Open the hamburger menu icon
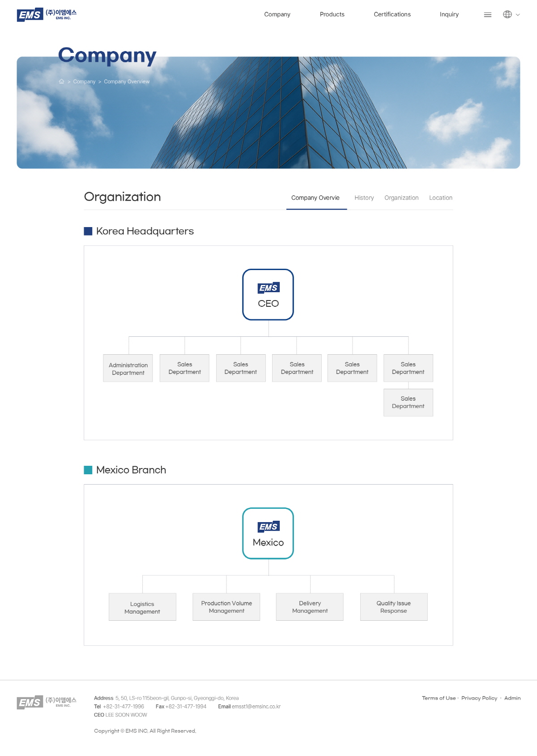Screen dimensions: 537x756 488,15
